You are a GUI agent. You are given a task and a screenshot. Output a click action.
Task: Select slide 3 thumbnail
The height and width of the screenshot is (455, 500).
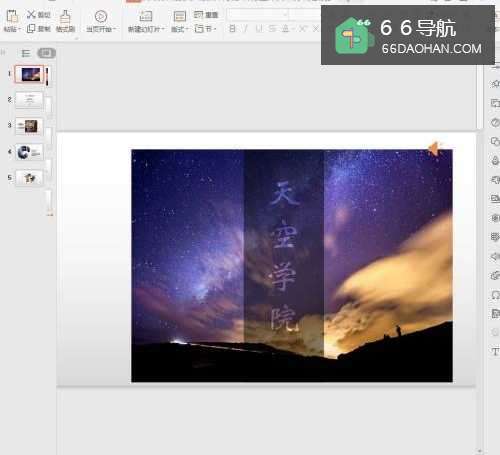pos(29,126)
